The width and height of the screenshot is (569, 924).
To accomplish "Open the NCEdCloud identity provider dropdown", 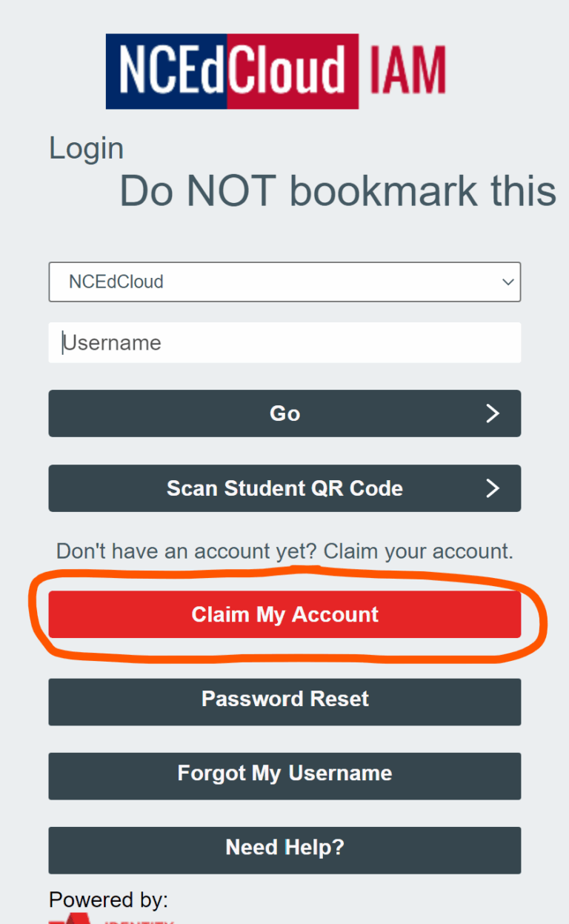I will (x=284, y=282).
